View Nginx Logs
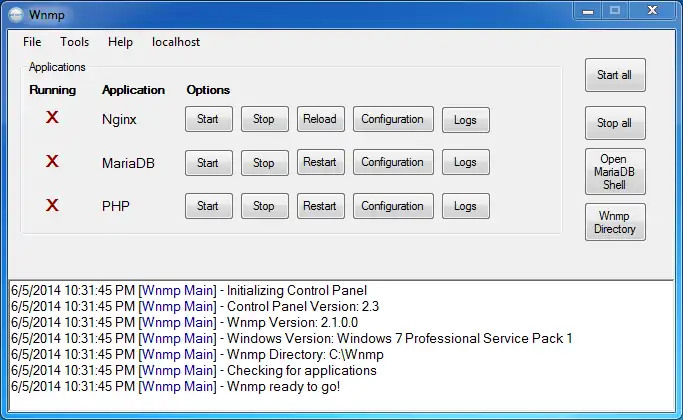Image resolution: width=683 pixels, height=420 pixels. coord(466,120)
